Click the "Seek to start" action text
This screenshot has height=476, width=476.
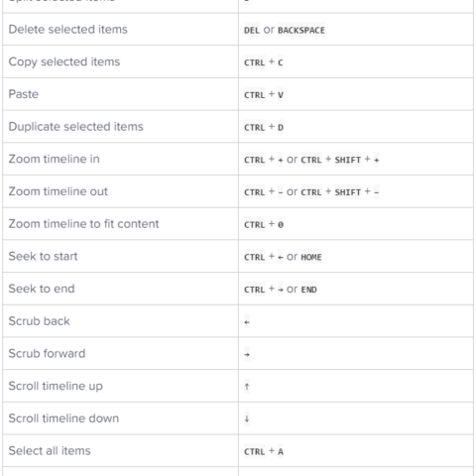pos(43,256)
